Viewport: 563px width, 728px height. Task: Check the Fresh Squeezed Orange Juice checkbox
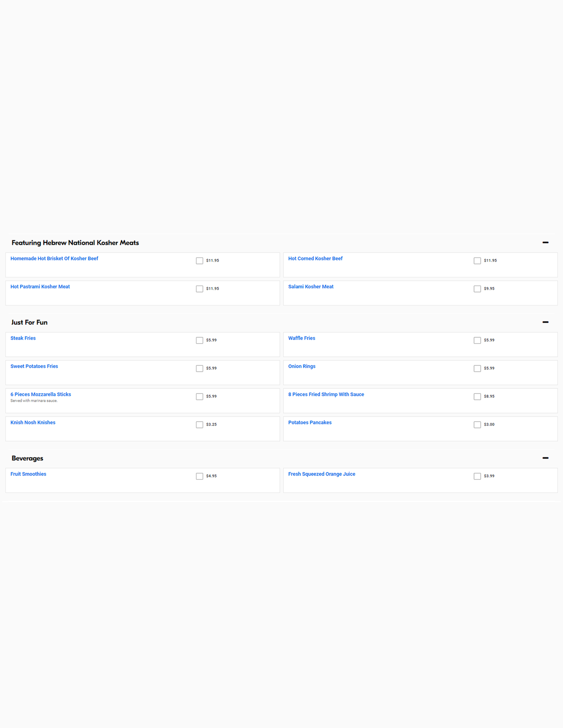coord(477,476)
